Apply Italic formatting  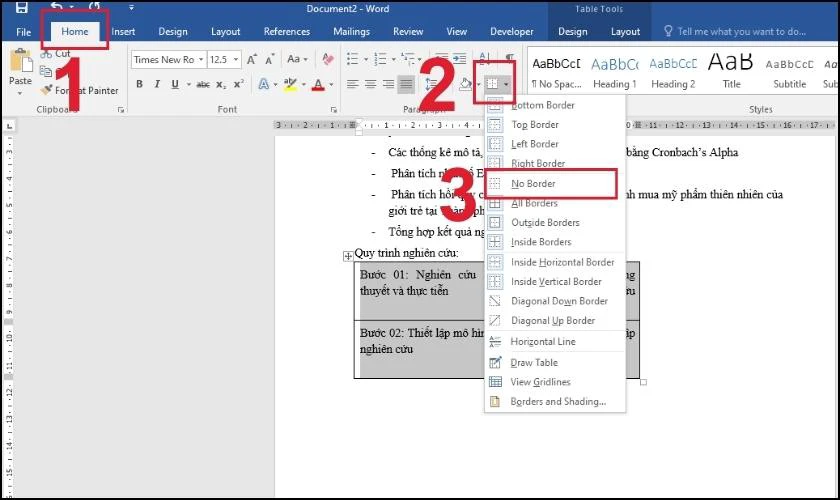[157, 84]
